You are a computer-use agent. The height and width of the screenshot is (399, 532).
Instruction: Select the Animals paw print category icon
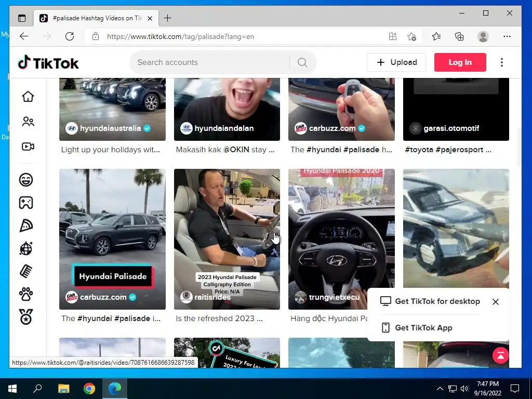pyautogui.click(x=26, y=294)
